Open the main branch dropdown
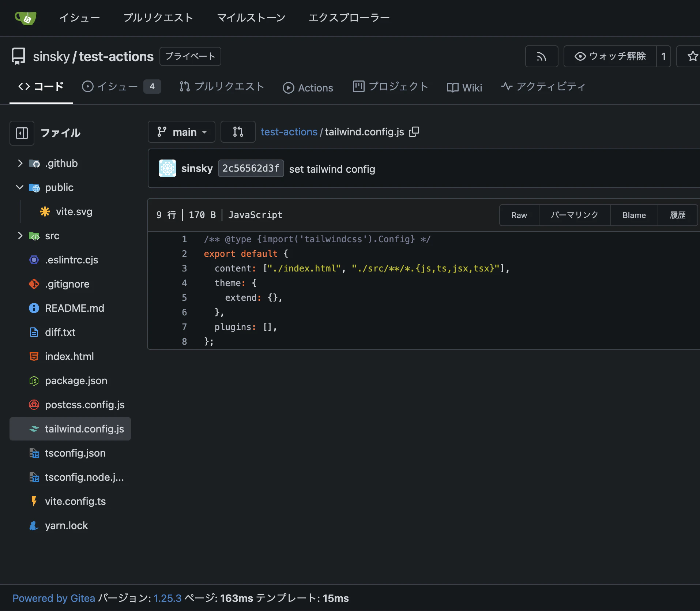Image resolution: width=700 pixels, height=611 pixels. point(181,132)
